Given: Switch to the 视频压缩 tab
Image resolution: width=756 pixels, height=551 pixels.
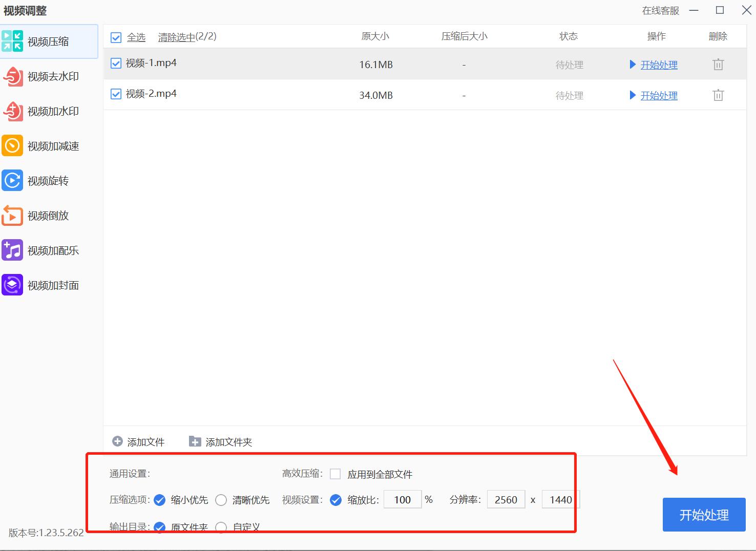Looking at the screenshot, I should pyautogui.click(x=48, y=41).
